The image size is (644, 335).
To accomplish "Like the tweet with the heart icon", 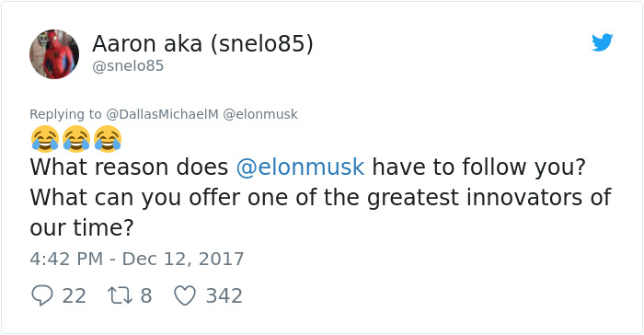I will (185, 295).
